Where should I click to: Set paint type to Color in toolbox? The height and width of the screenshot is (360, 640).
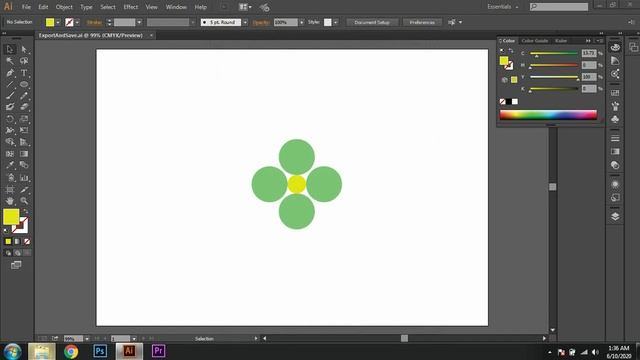pyautogui.click(x=8, y=242)
